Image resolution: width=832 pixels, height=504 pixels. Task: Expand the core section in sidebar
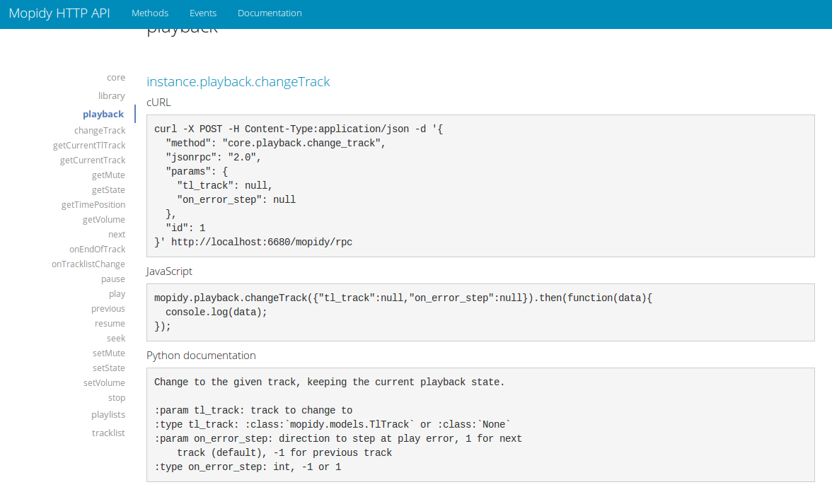pyautogui.click(x=116, y=78)
